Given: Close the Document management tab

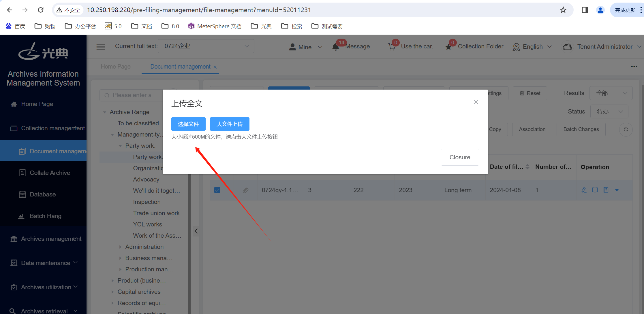Looking at the screenshot, I should pyautogui.click(x=215, y=67).
